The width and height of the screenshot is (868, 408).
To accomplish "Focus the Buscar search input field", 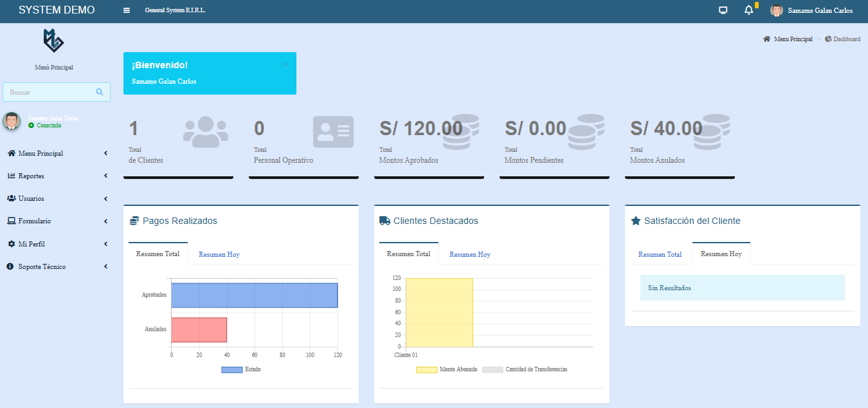I will (48, 92).
